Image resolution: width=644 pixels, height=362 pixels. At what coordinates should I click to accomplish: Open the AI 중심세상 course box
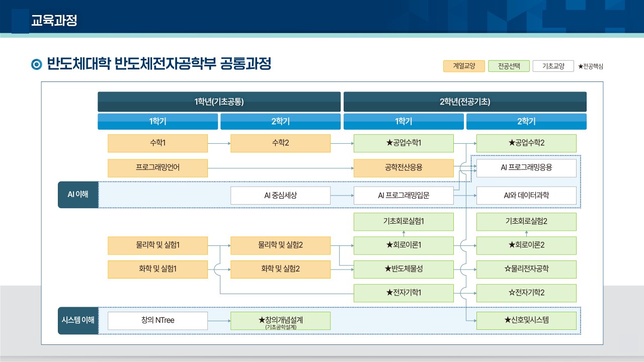[280, 196]
